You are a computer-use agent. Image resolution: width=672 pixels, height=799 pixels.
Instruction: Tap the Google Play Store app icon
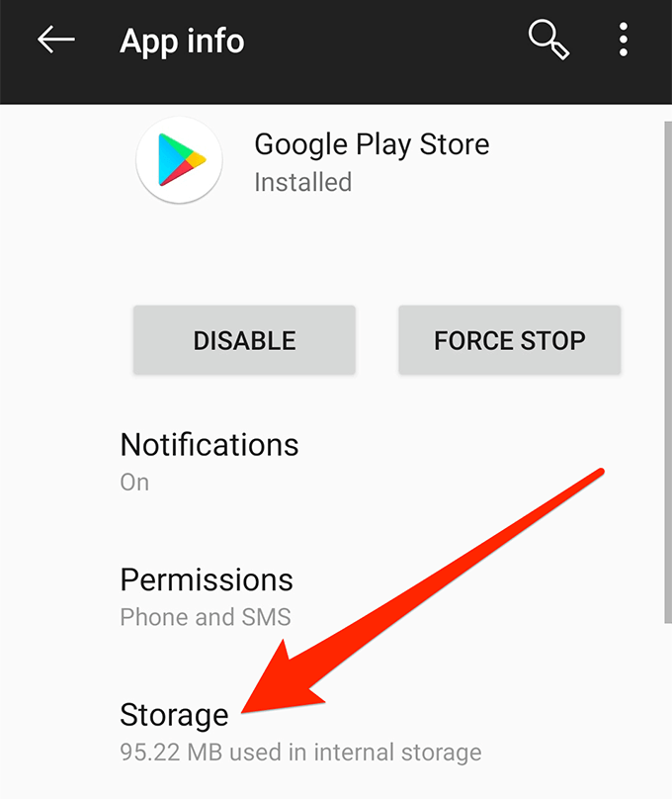[179, 160]
